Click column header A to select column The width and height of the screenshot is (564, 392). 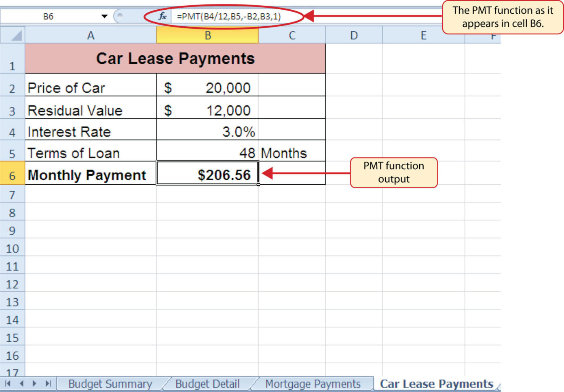pyautogui.click(x=91, y=35)
